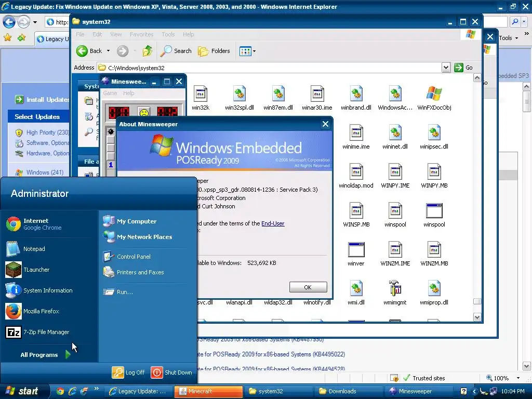
Task: Open Favorites menu in system32 window
Action: [x=141, y=34]
